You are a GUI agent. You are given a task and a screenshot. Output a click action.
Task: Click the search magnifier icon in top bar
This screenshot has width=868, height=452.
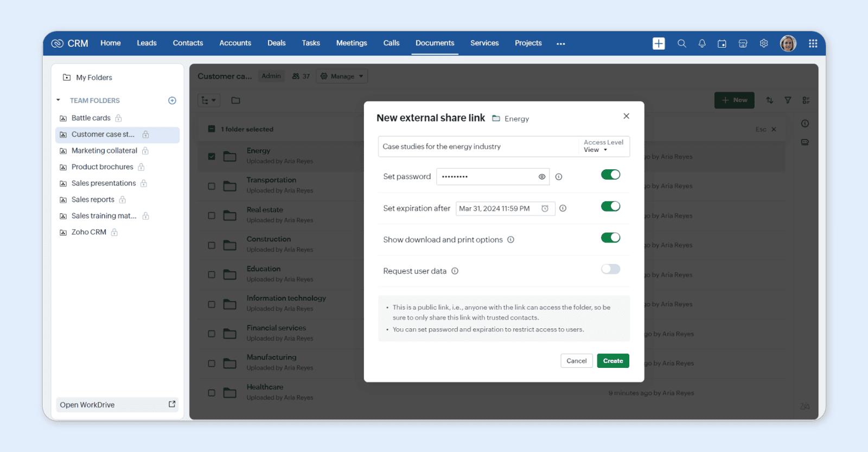[681, 43]
